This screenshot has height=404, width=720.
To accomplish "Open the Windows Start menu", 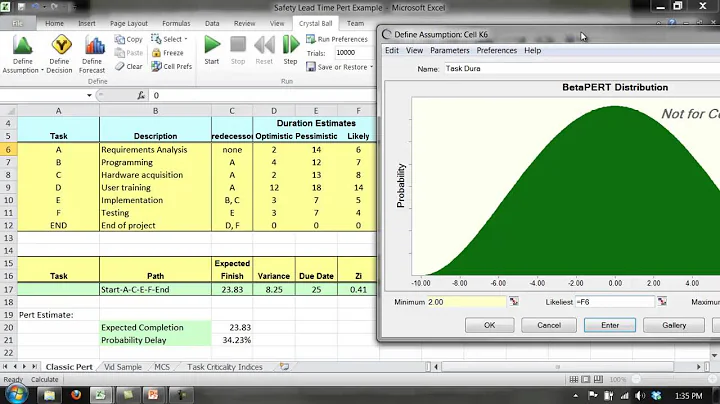I will click(17, 394).
